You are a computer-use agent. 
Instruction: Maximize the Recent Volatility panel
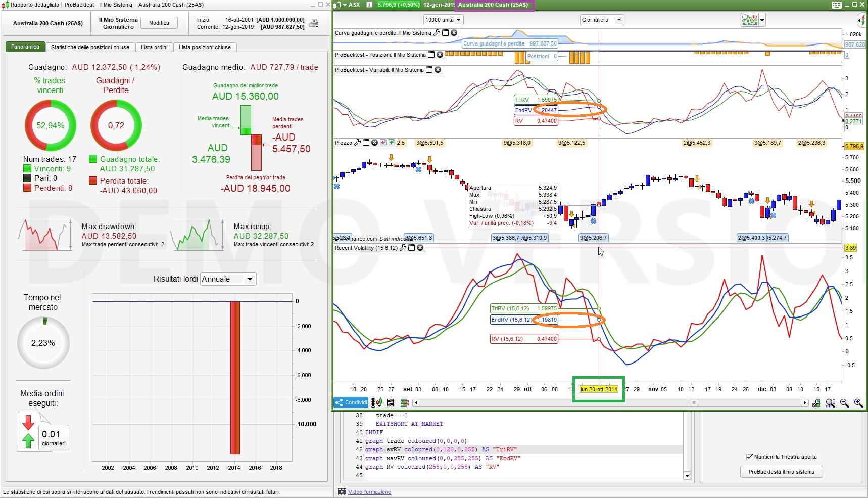[411, 248]
